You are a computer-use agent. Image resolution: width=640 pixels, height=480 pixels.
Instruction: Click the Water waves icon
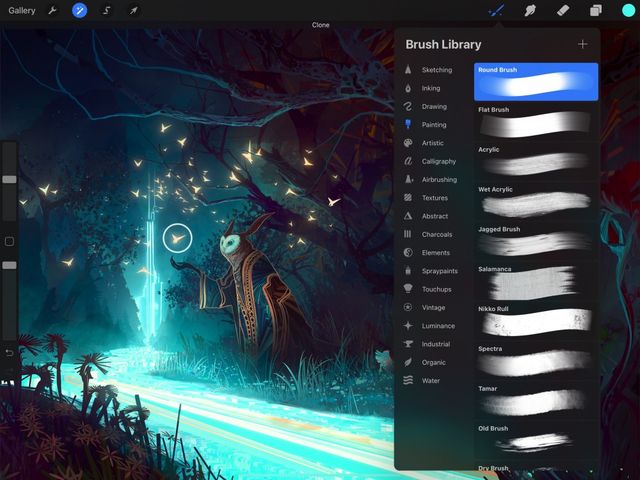[x=408, y=380]
